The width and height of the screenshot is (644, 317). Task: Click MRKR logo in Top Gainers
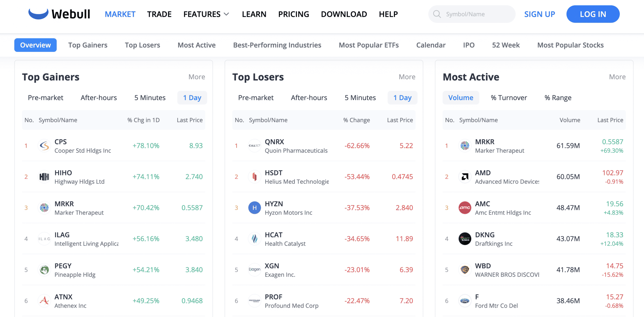click(44, 208)
